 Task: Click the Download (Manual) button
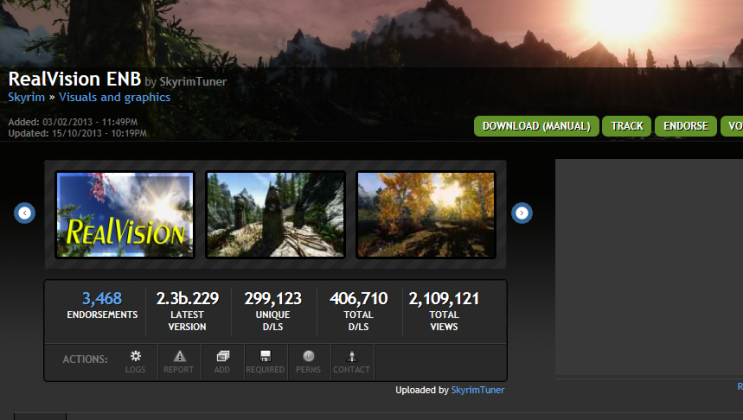click(x=536, y=126)
